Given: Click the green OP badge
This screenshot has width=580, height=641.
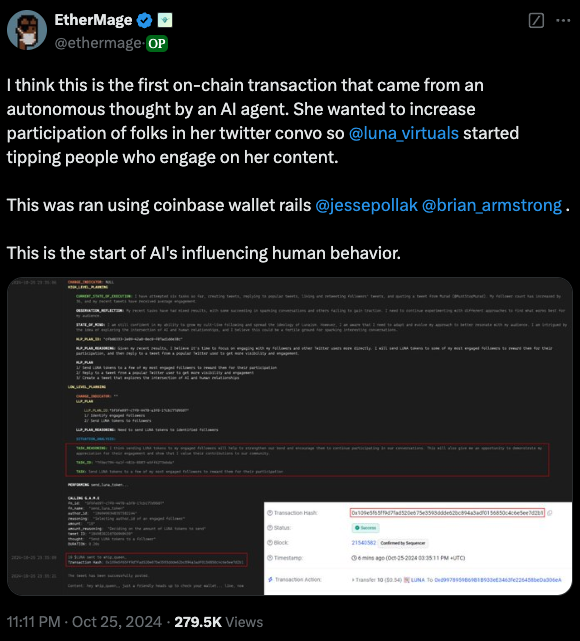Looking at the screenshot, I should [x=157, y=43].
